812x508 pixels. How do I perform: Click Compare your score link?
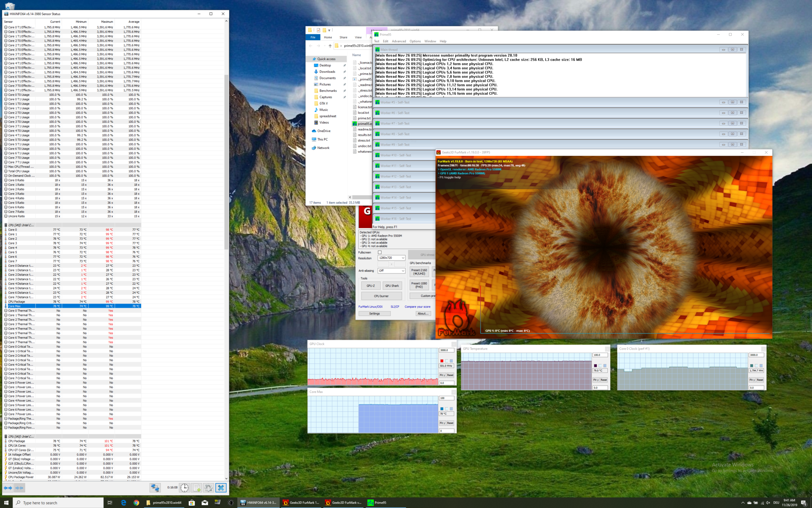pos(417,306)
